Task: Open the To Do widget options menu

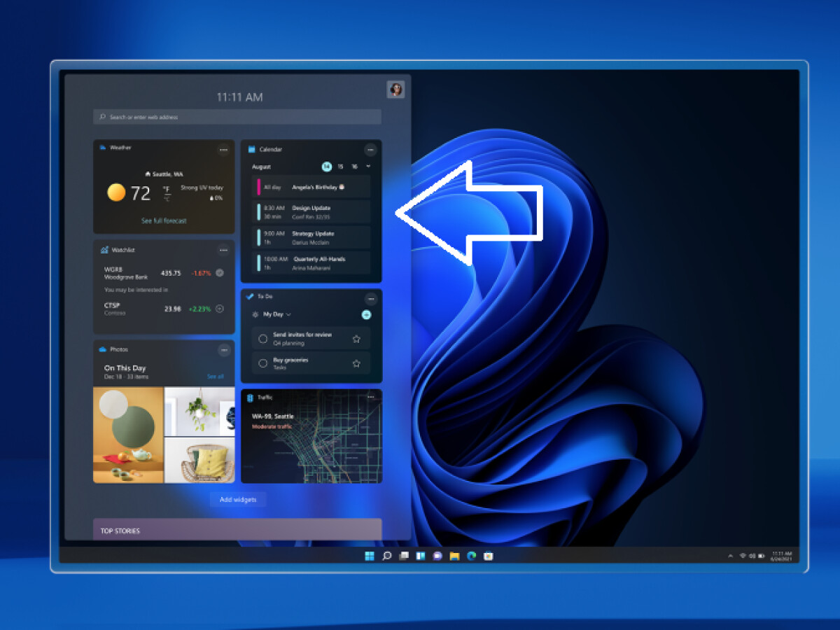Action: [x=370, y=299]
